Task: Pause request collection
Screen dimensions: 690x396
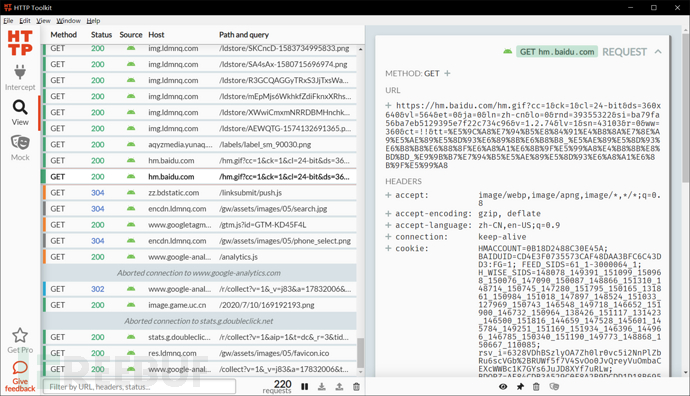Action: pyautogui.click(x=305, y=387)
